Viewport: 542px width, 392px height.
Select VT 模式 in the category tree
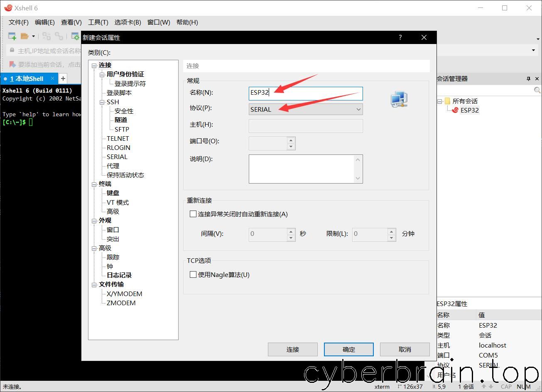tap(118, 202)
